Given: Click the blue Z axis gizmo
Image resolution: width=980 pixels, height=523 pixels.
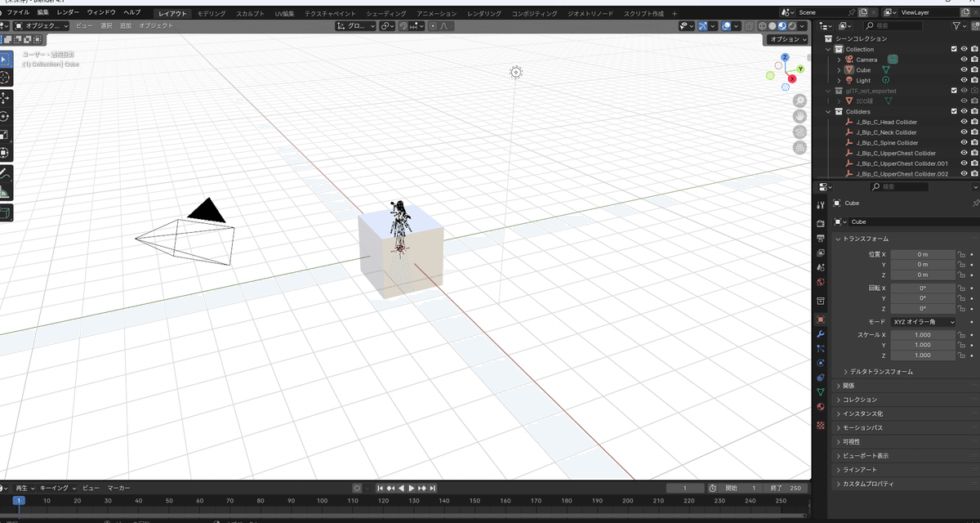Looking at the screenshot, I should point(786,57).
